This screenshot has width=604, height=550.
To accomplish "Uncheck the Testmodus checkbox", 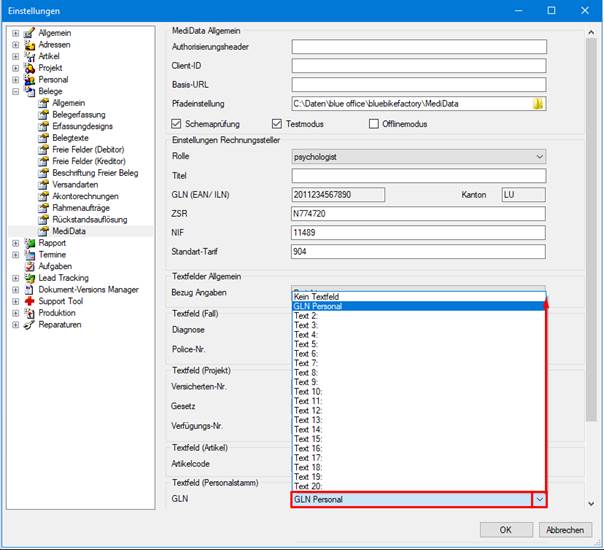I will pos(277,124).
